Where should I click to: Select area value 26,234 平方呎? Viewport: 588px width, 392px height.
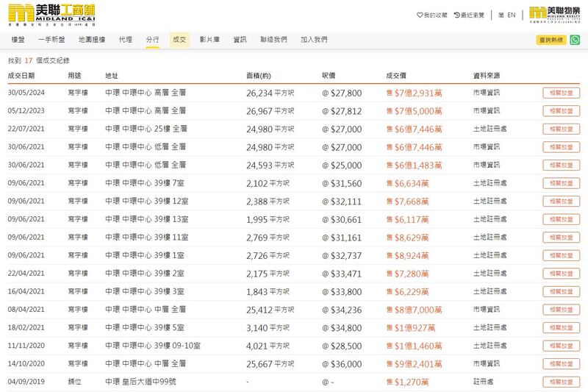click(x=270, y=93)
